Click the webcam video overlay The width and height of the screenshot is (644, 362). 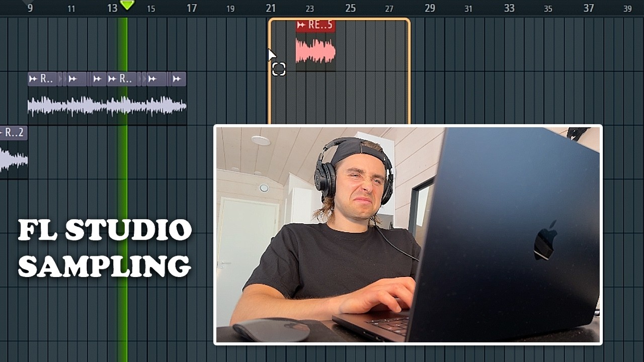(x=408, y=234)
